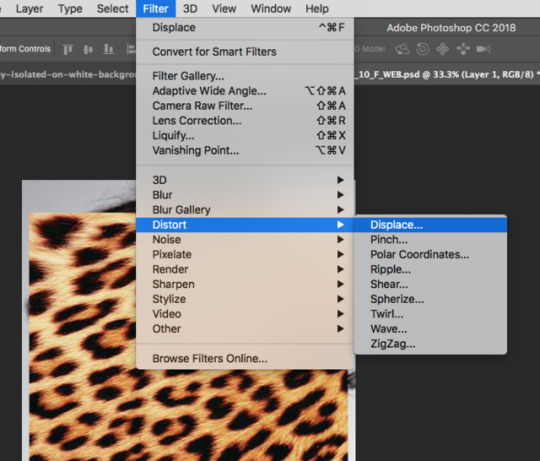Open the 3D menu in menu bar
Screen dimensions: 540x461
coord(190,9)
